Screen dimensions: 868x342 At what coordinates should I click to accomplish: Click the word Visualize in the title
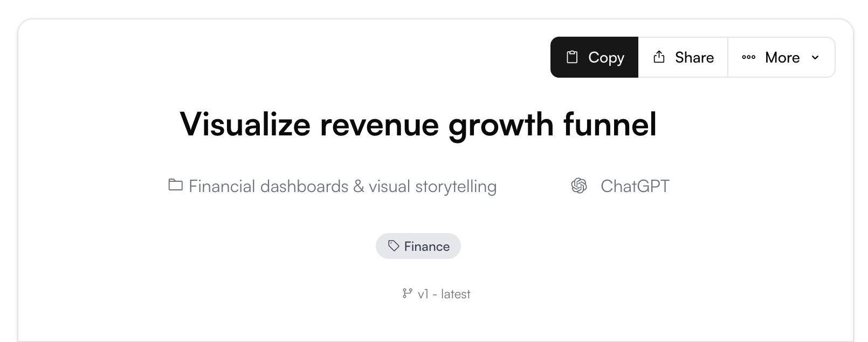point(245,124)
